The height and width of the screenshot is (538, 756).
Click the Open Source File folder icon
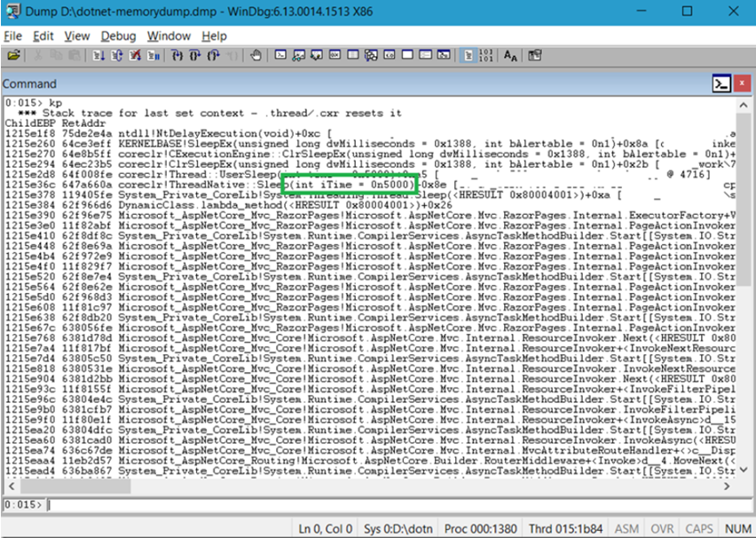(x=13, y=56)
